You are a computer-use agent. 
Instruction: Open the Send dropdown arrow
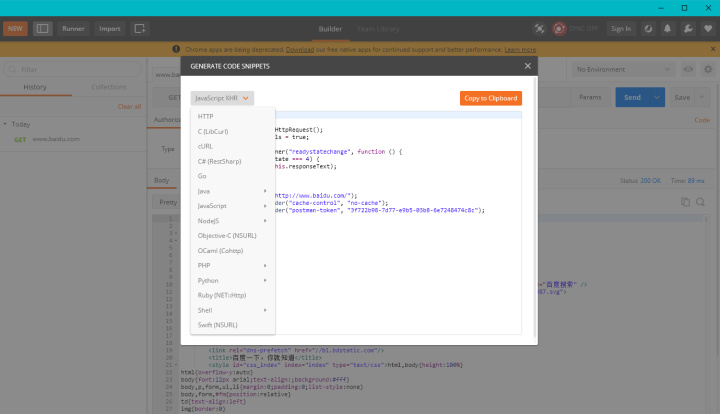[x=657, y=97]
